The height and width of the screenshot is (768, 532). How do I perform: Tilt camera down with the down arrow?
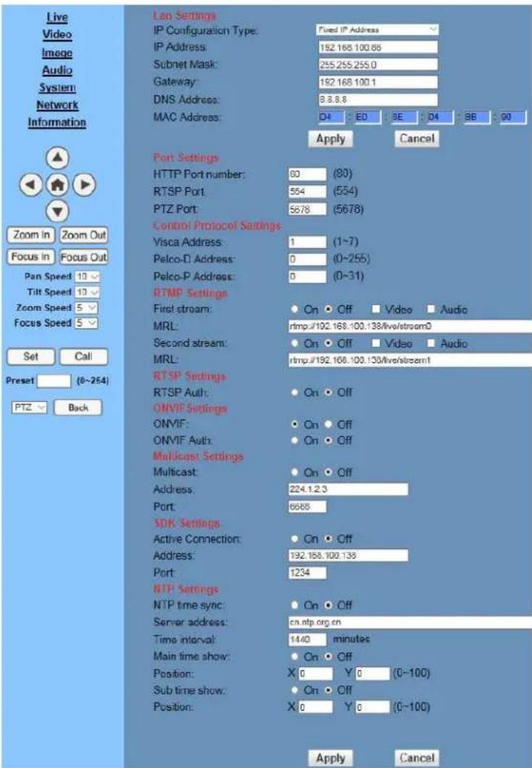click(x=58, y=211)
